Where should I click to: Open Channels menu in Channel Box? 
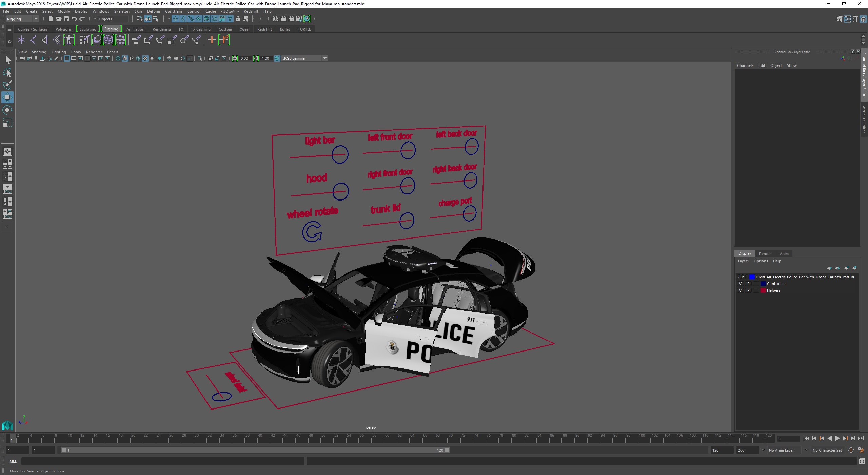click(745, 65)
